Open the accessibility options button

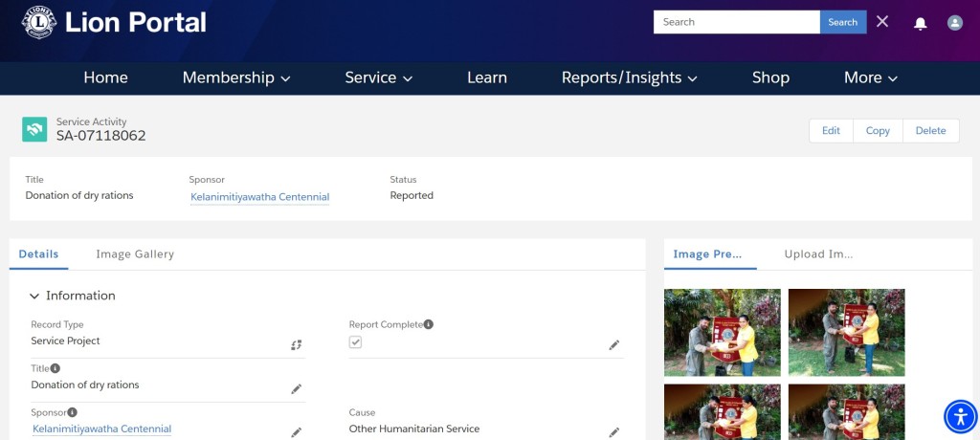tap(961, 416)
